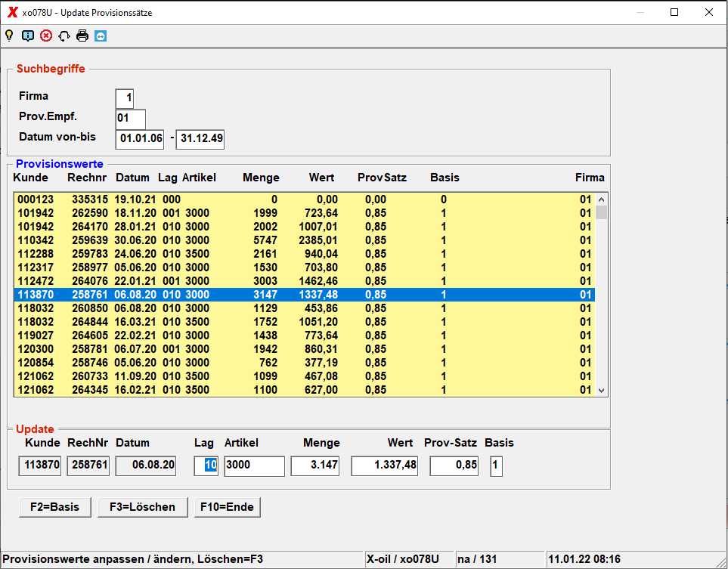Select the row with invoice 264844

point(305,322)
